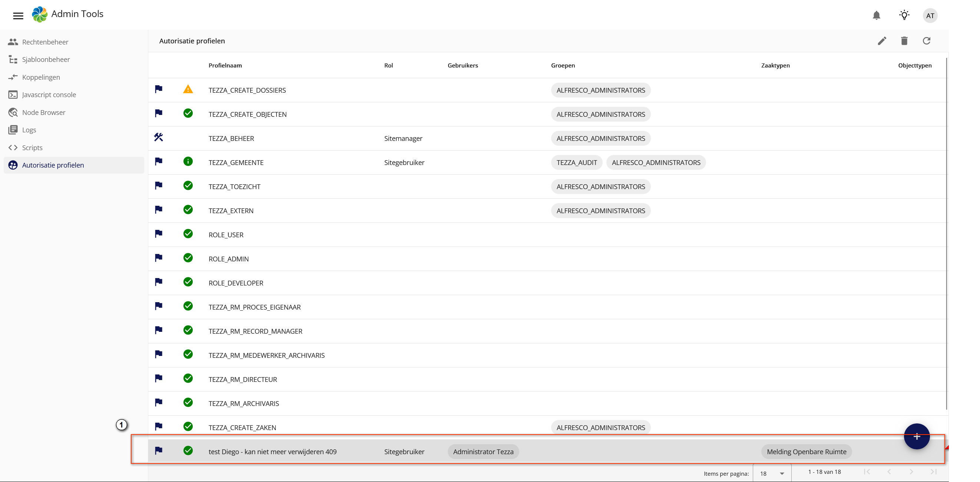The width and height of the screenshot is (980, 482).
Task: Click the Groepen column header
Action: (x=563, y=65)
